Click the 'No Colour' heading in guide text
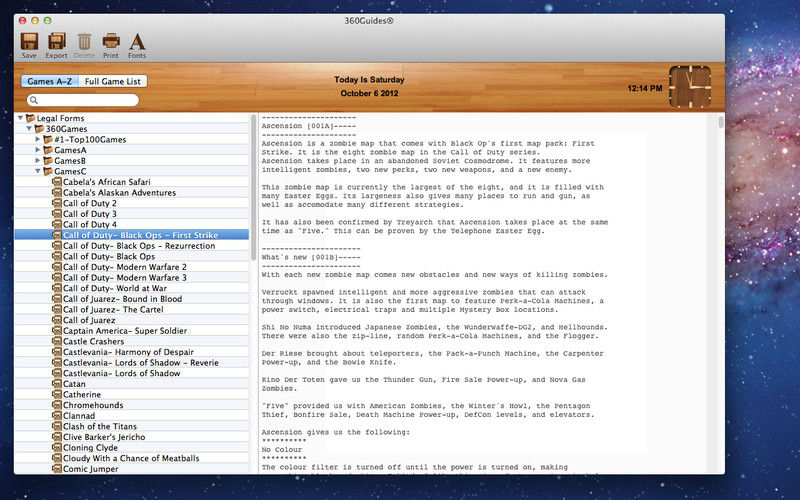This screenshot has height=500, width=800. tap(282, 449)
